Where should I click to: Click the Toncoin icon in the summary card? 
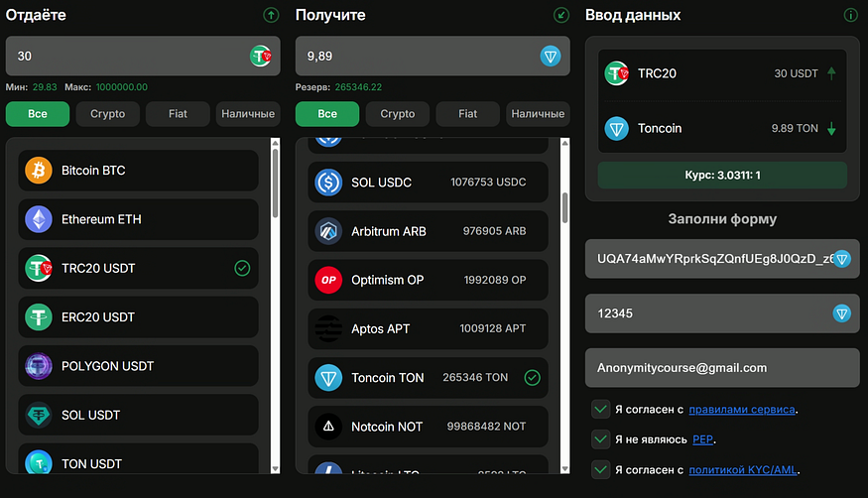point(616,128)
